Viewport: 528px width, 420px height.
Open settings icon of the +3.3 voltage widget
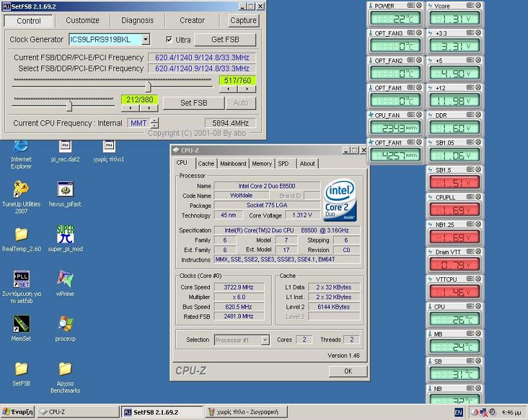471,33
